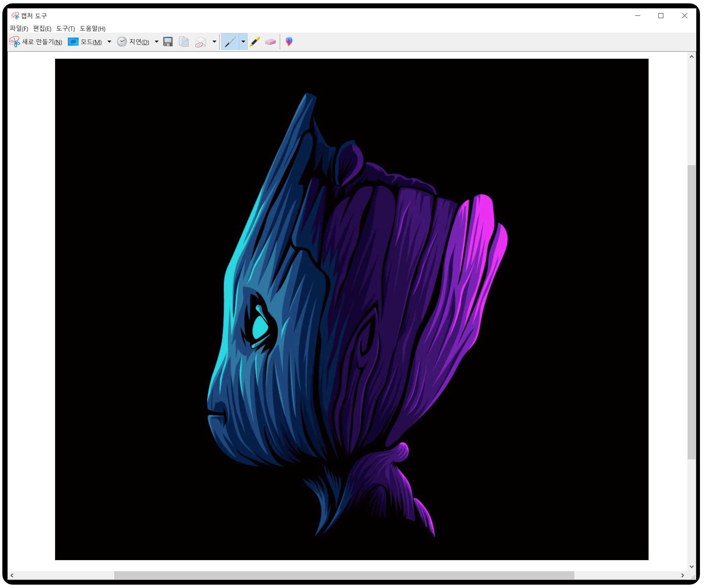
Task: Select the yellow Highlighter tool
Action: pos(255,42)
